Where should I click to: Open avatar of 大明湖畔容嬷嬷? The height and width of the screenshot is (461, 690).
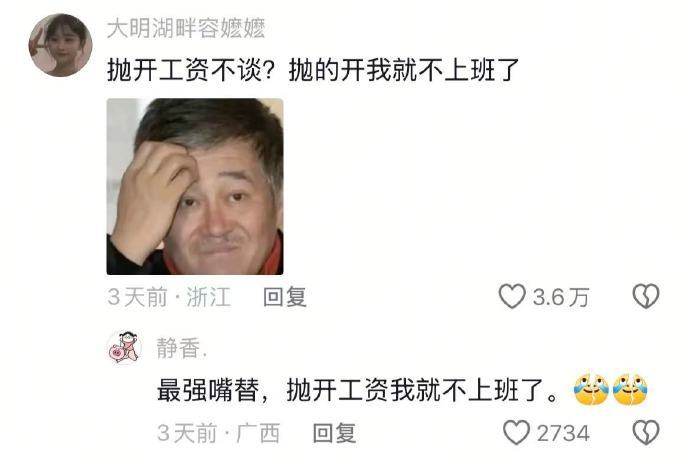pyautogui.click(x=60, y=45)
